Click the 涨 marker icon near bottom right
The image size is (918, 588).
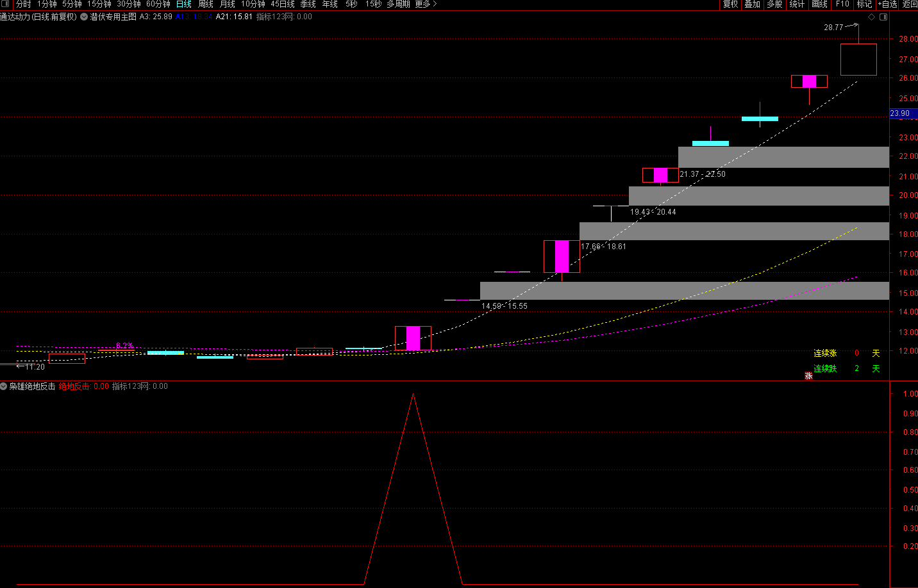808,376
